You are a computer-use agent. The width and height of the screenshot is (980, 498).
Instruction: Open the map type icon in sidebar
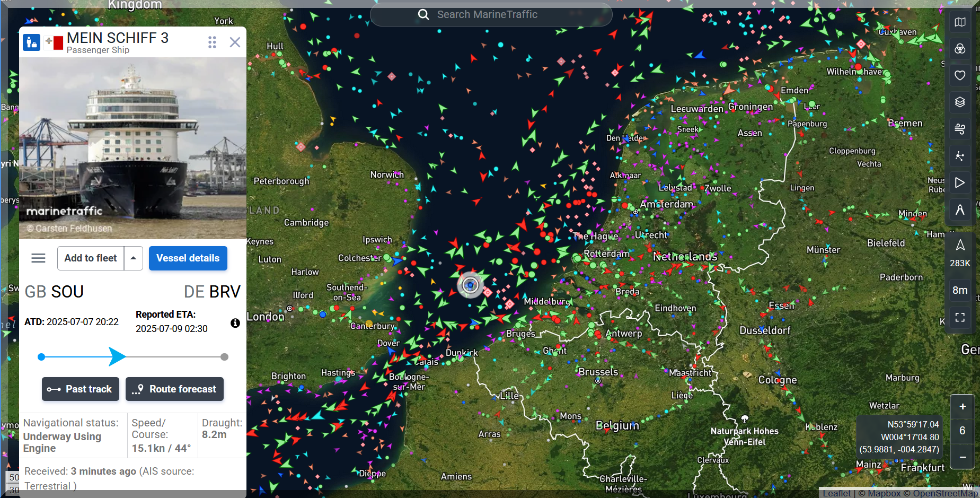[960, 22]
